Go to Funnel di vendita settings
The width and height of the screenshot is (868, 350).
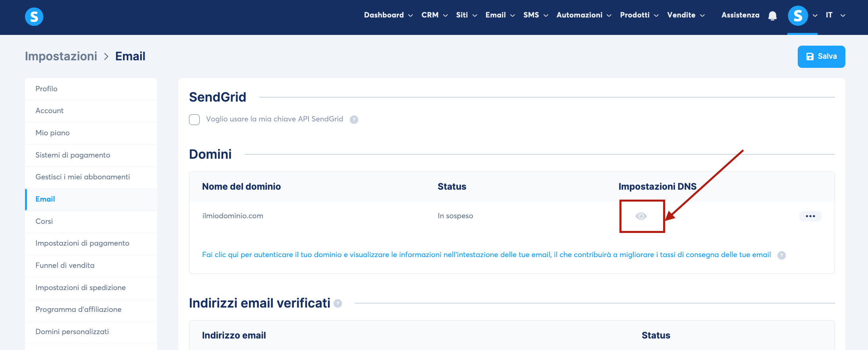[91, 265]
